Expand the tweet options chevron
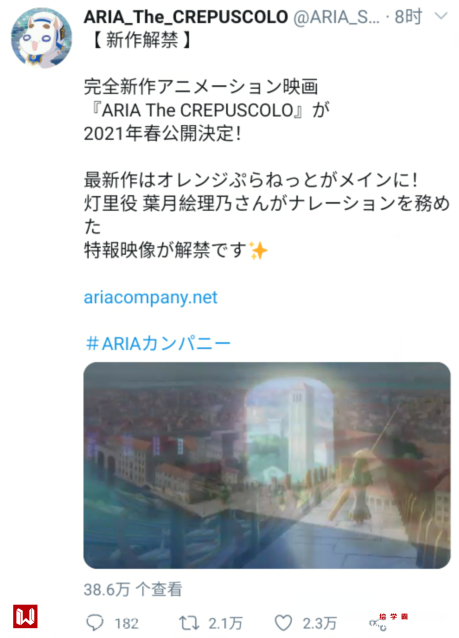The height and width of the screenshot is (638, 459). click(441, 16)
